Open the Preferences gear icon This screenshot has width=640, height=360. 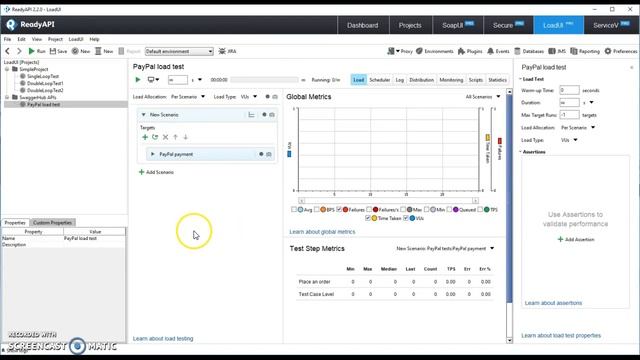pos(608,51)
